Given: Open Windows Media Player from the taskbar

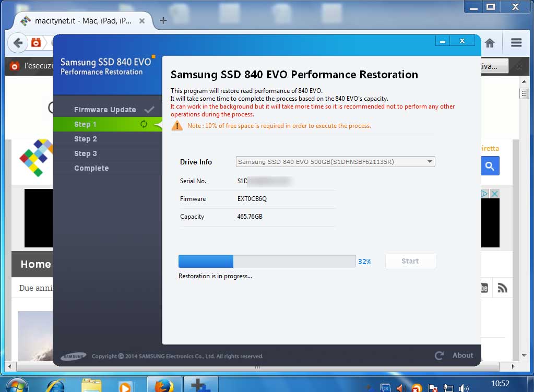Looking at the screenshot, I should point(125,386).
